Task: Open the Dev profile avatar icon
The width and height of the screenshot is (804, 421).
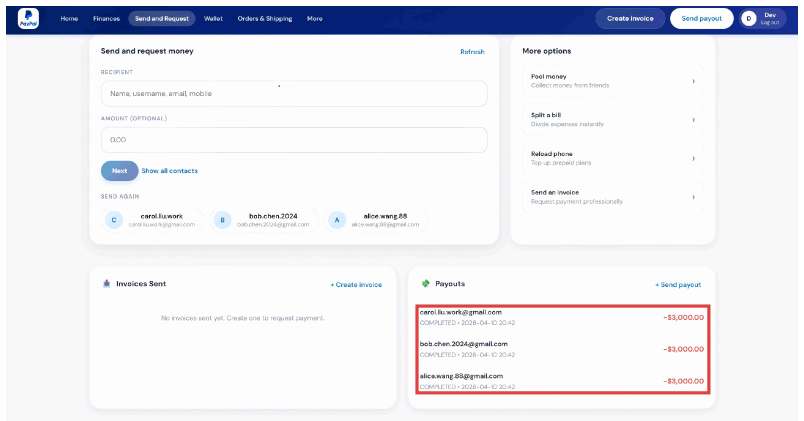Action: point(748,18)
